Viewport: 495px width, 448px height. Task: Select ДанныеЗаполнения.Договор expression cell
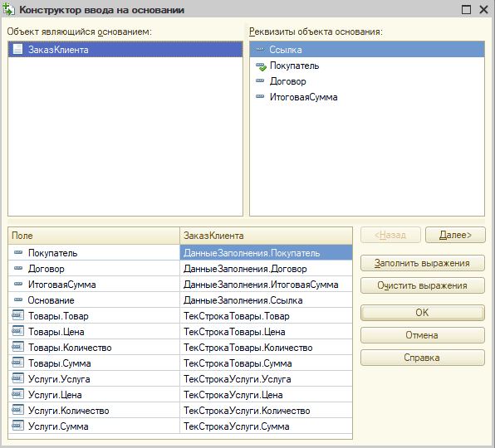pos(266,268)
